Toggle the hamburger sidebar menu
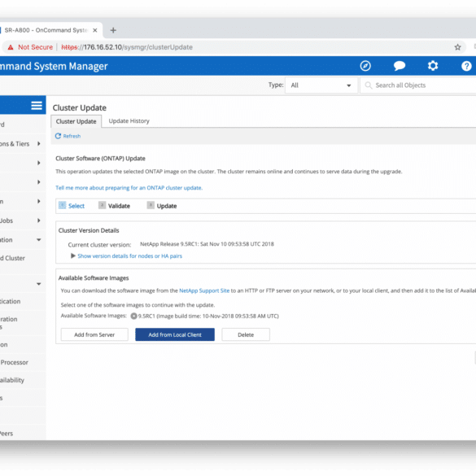 pos(37,106)
